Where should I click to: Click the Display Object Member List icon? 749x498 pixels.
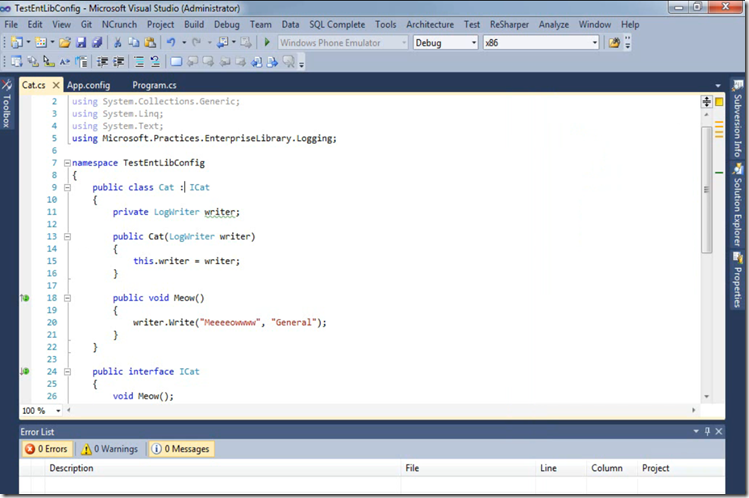click(x=17, y=62)
